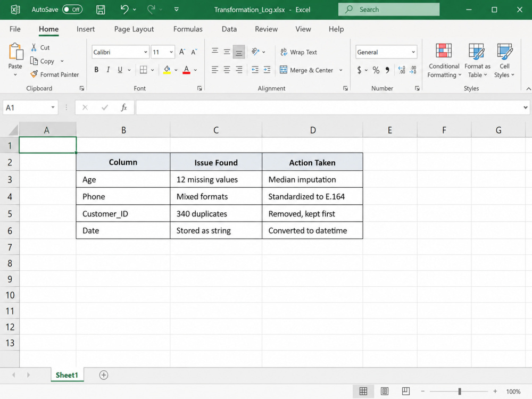This screenshot has width=532, height=399.
Task: Click the Search box in title bar
Action: point(389,10)
